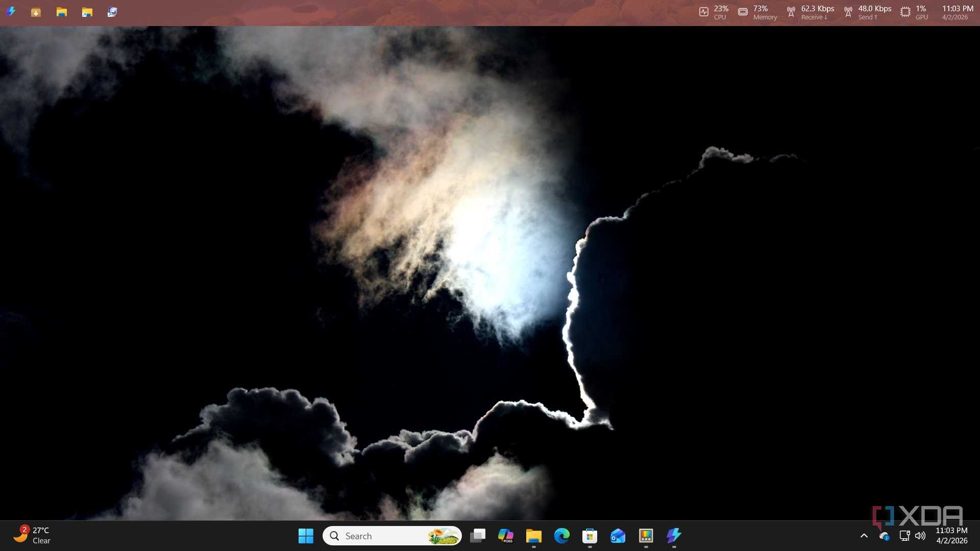Open the folder shortcut with arrow overlay
Image resolution: width=980 pixels, height=551 pixels.
87,12
